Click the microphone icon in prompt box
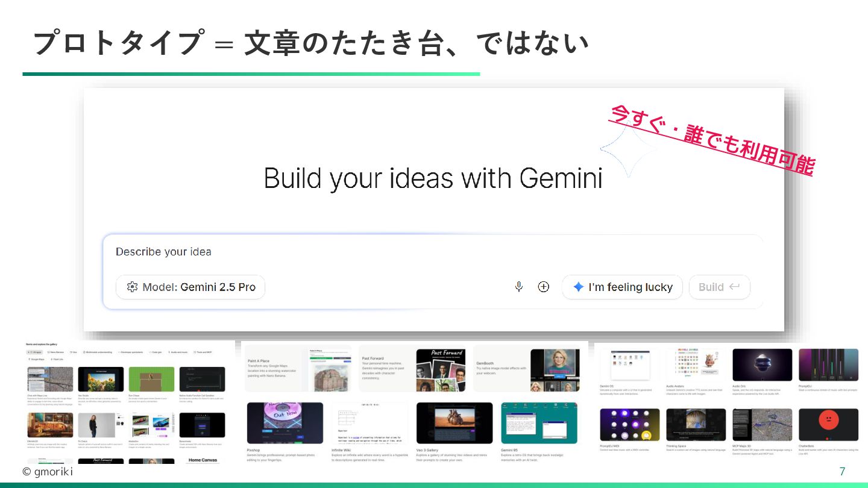 518,287
